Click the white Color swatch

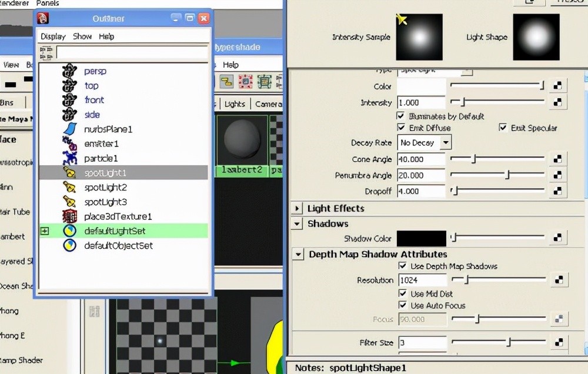422,86
